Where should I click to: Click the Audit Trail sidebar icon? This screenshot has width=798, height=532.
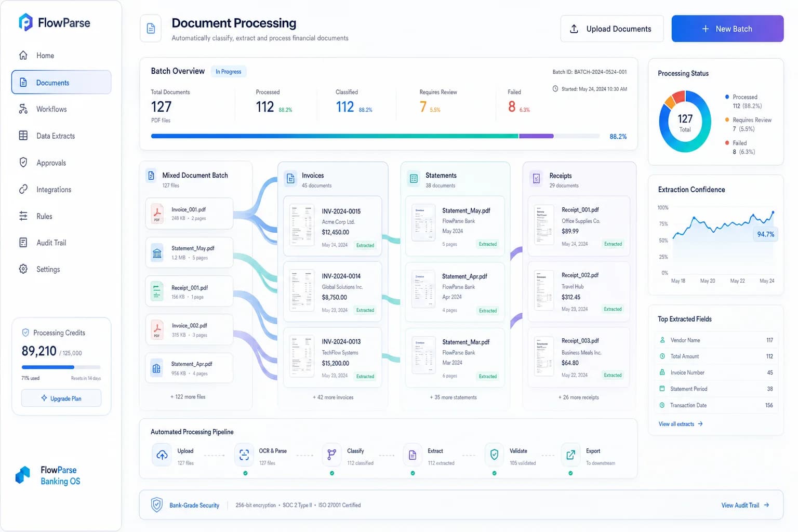point(23,243)
